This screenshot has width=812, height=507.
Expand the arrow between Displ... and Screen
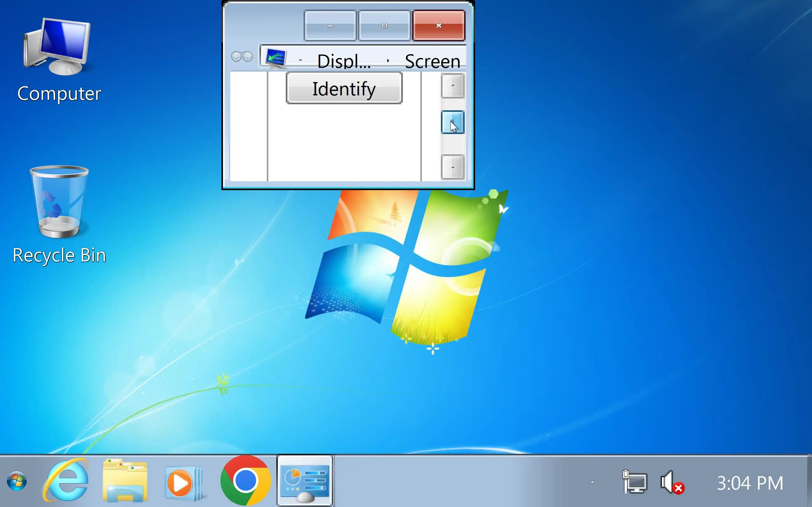(388, 61)
